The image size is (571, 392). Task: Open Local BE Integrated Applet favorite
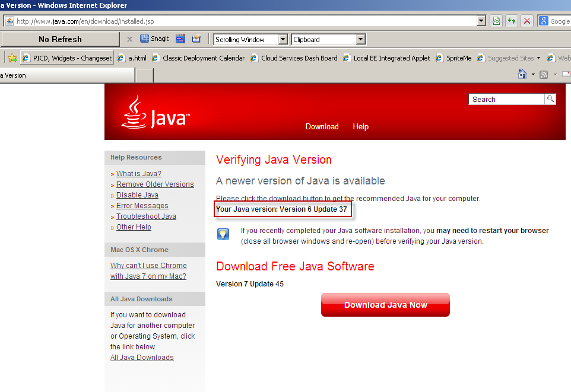coord(386,58)
